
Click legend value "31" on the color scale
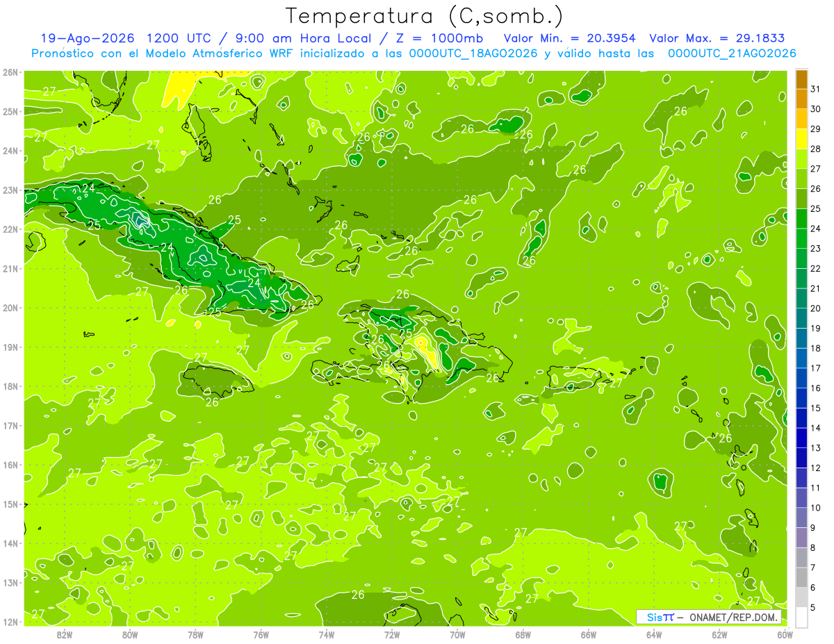(x=815, y=89)
